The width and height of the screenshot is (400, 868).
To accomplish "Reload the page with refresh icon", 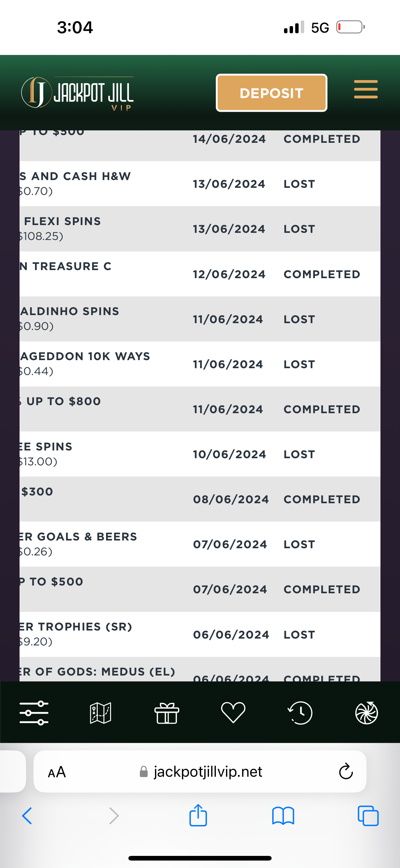I will (x=345, y=772).
